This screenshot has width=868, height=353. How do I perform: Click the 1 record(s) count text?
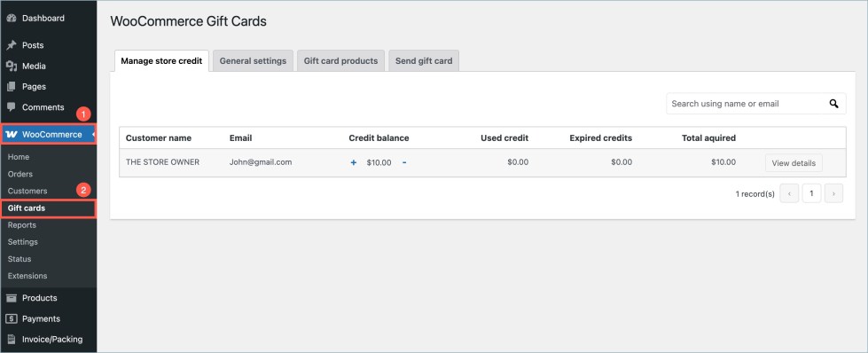755,194
